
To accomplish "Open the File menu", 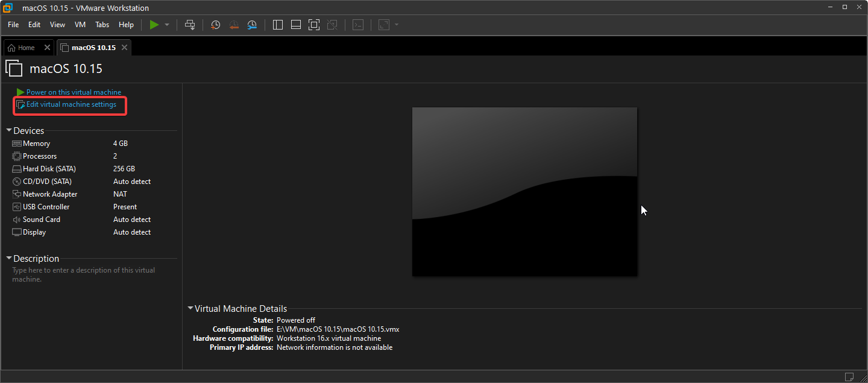I will [x=13, y=25].
